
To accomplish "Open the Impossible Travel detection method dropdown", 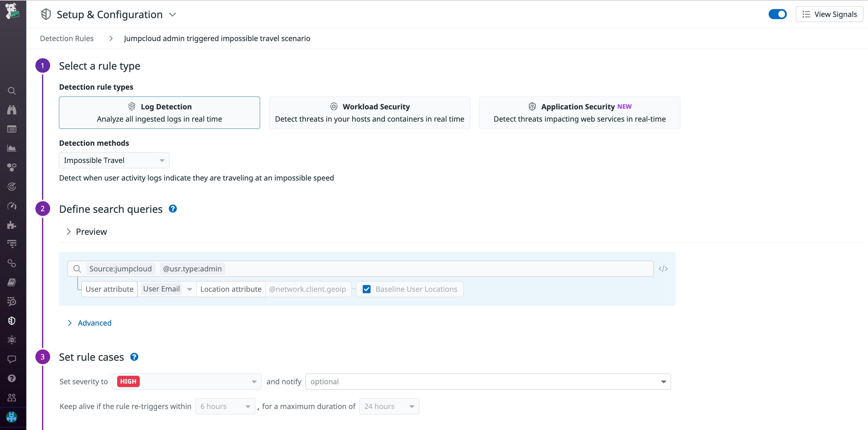I will (x=114, y=160).
